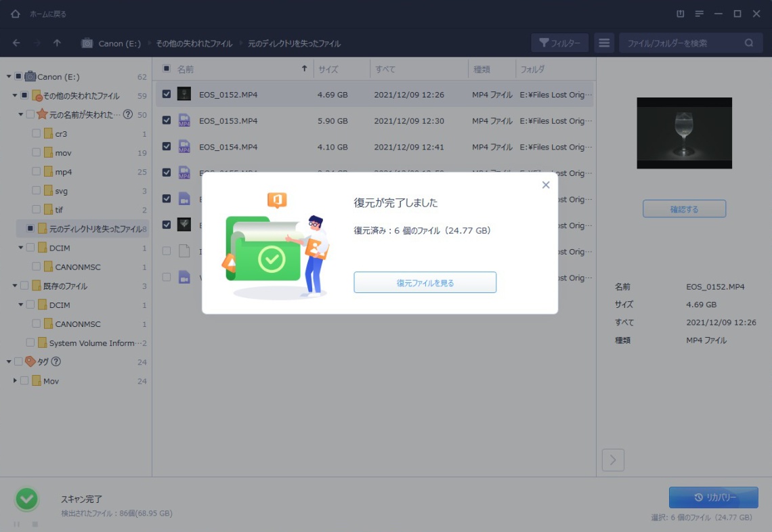
Task: Check the svg folder checkbox
Action: click(36, 190)
